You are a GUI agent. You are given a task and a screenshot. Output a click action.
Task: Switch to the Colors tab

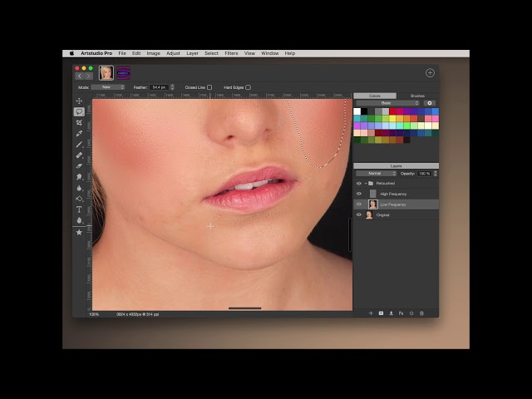tap(375, 96)
